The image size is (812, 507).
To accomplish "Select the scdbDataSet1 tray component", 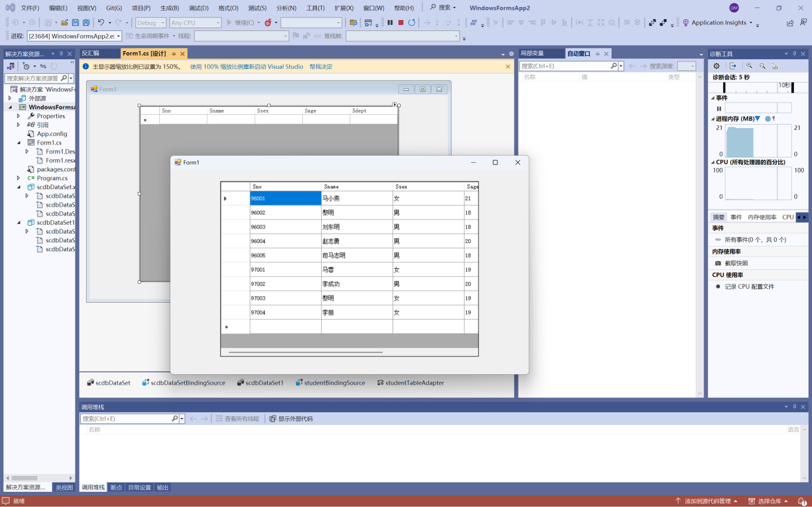I will (260, 383).
